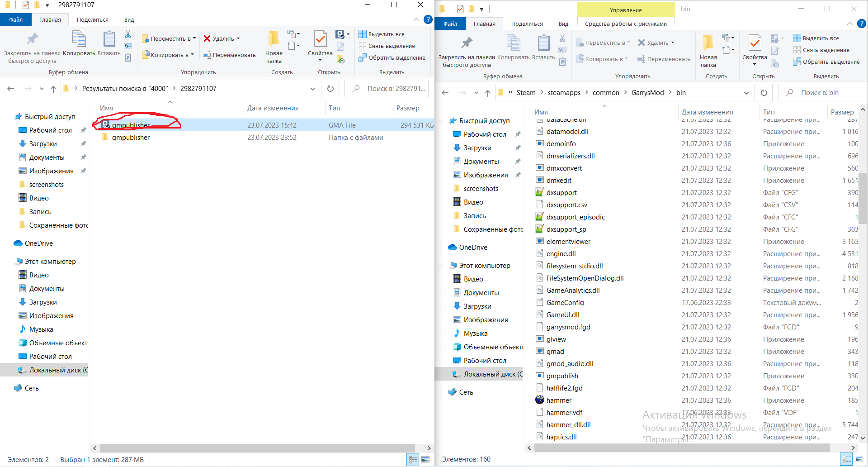Click Rename in left window ribbon
The height and width of the screenshot is (467, 868).
(229, 55)
